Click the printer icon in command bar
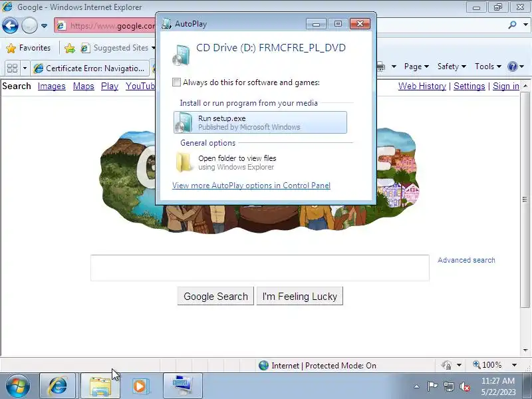532x399 pixels. pyautogui.click(x=381, y=66)
